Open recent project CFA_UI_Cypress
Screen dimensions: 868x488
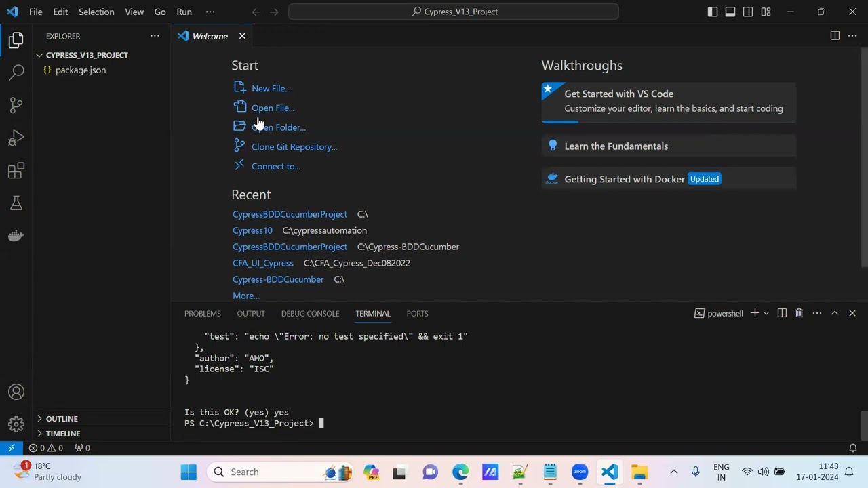point(263,263)
